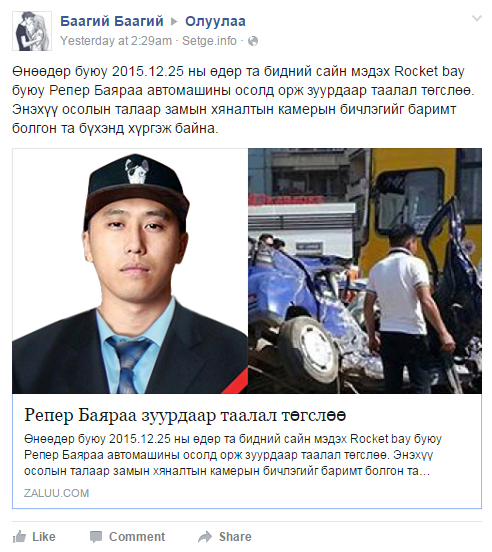Open article headline Репер Баяраа зуурдаар
This screenshot has width=492, height=552.
point(185,415)
